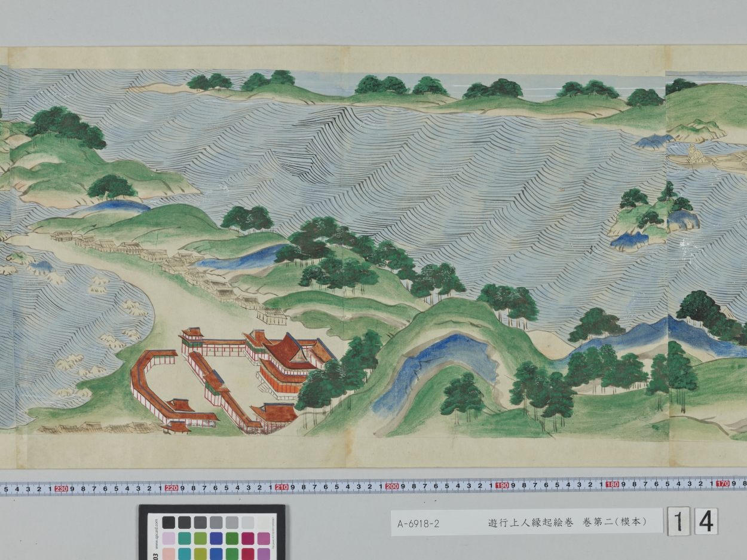This screenshot has height=560, width=747.
Task: Click the red 230 mark on the ruler
Action: (60, 488)
